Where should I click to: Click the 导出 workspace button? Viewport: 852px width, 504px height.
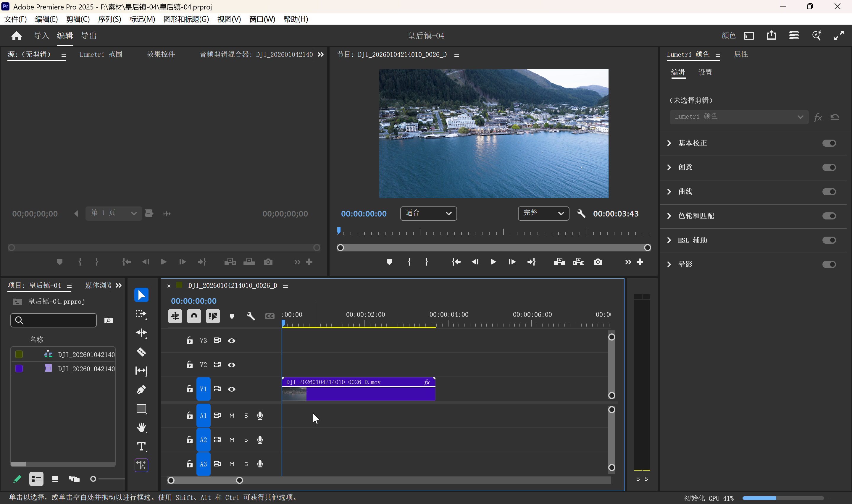pos(89,35)
